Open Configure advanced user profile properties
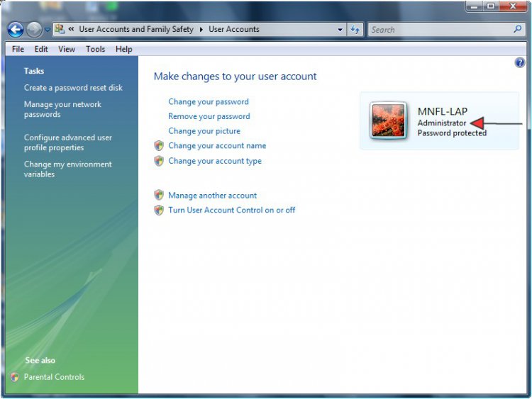The height and width of the screenshot is (399, 532). 67,142
